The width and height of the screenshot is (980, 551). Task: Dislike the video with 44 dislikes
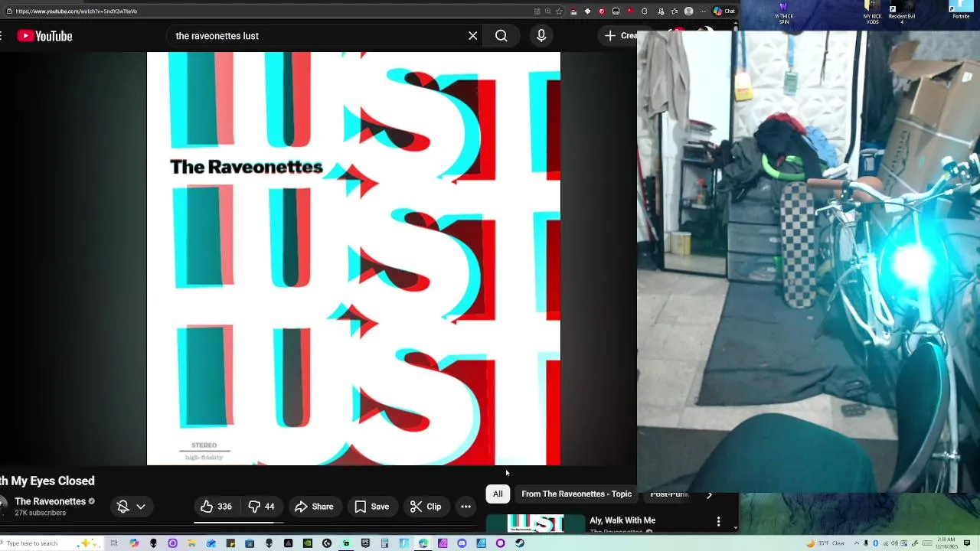[x=261, y=507]
